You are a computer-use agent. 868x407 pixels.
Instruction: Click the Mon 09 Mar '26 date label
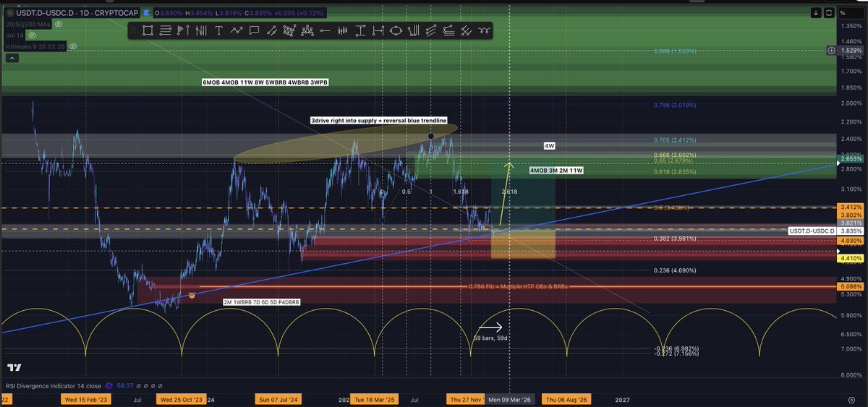click(509, 398)
